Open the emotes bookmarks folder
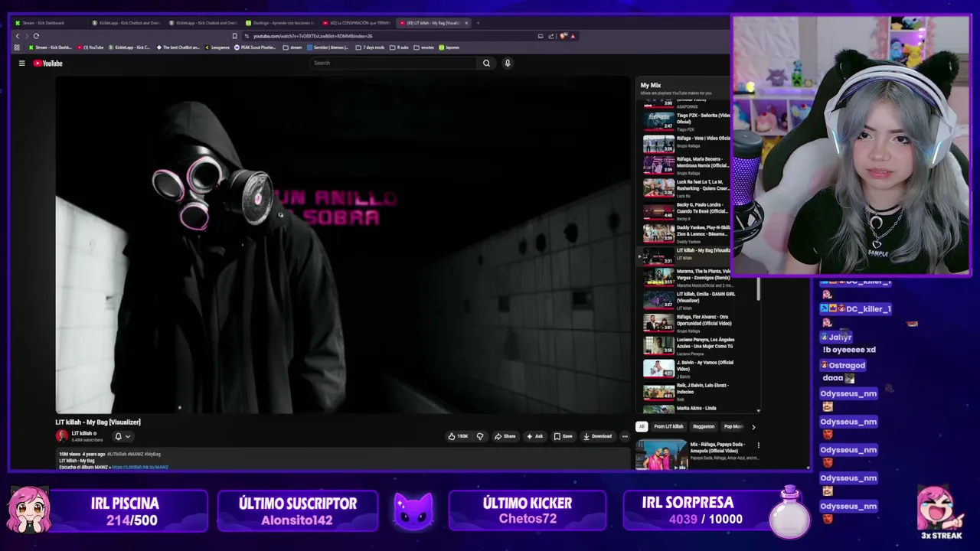The image size is (980, 551). 424,47
